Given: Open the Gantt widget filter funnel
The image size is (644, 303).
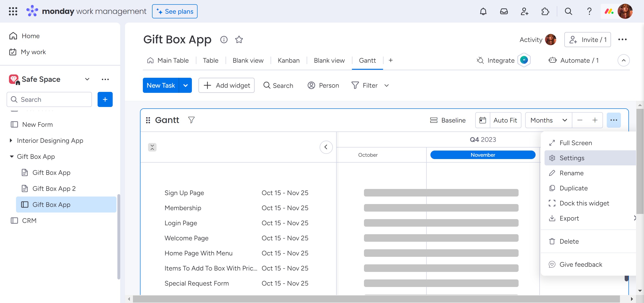Looking at the screenshot, I should pyautogui.click(x=191, y=120).
